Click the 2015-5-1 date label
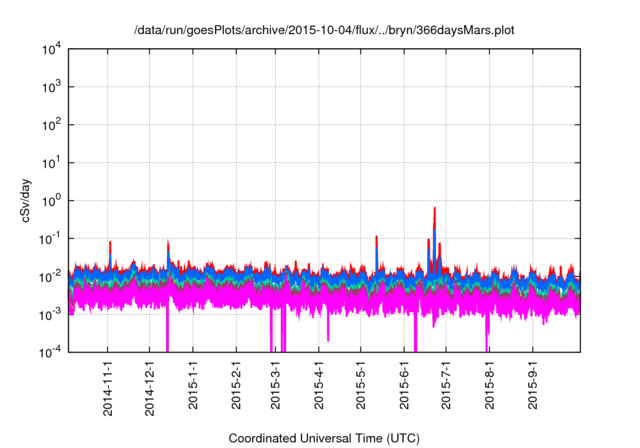This screenshot has height=448, width=640. pyautogui.click(x=360, y=385)
